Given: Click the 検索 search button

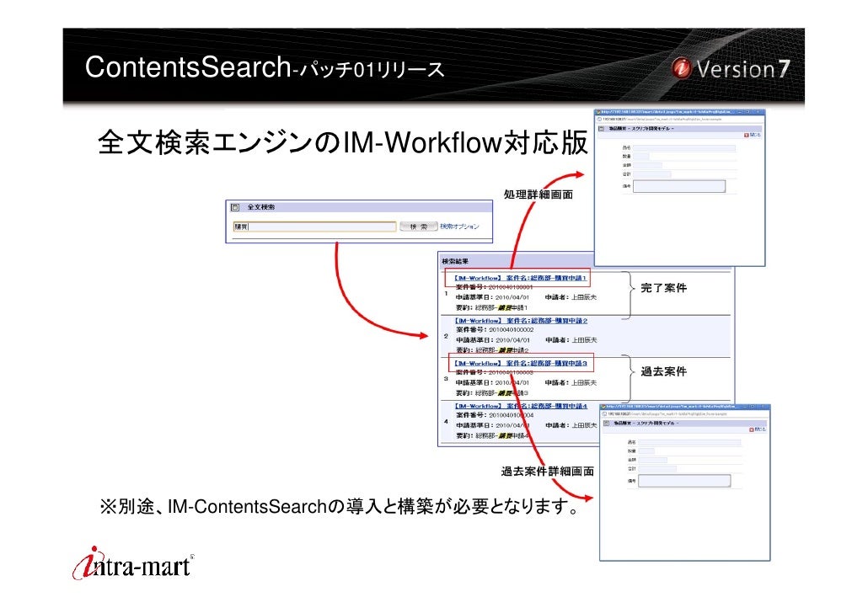Looking at the screenshot, I should (419, 227).
